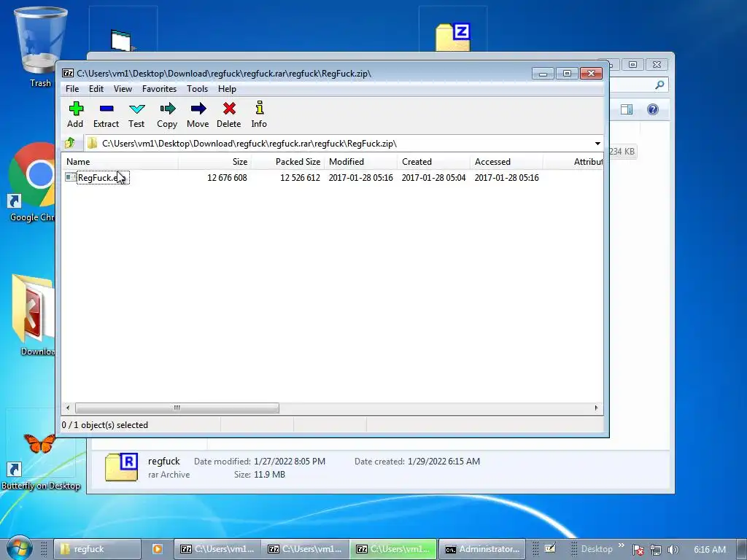Open the Tools menu
747x560 pixels.
[197, 88]
